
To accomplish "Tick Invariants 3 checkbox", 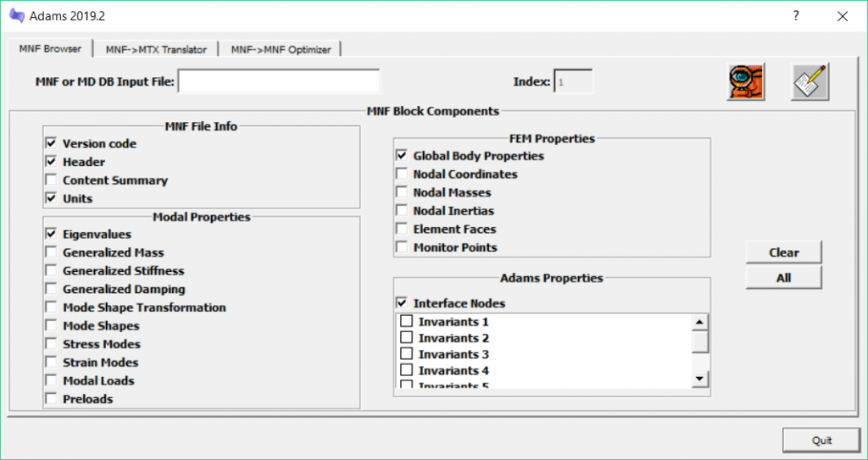I will 407,354.
